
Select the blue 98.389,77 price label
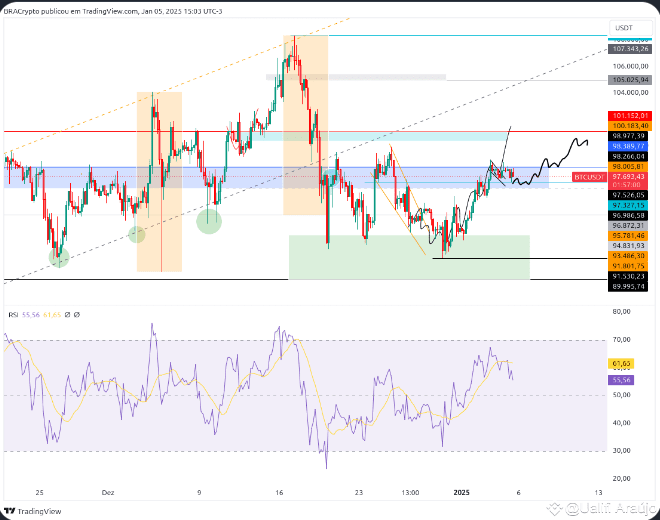[x=630, y=146]
